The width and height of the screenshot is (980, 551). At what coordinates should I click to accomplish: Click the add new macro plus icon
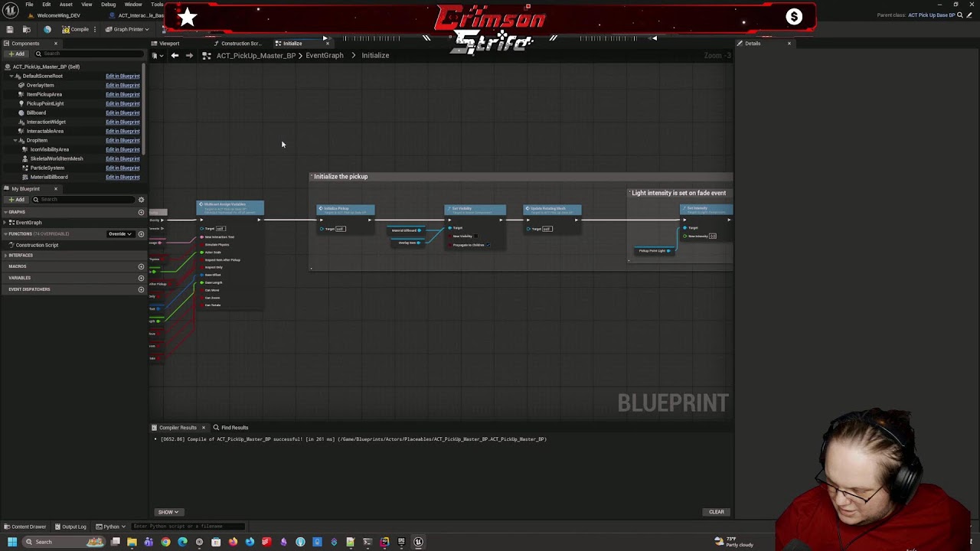tap(141, 266)
